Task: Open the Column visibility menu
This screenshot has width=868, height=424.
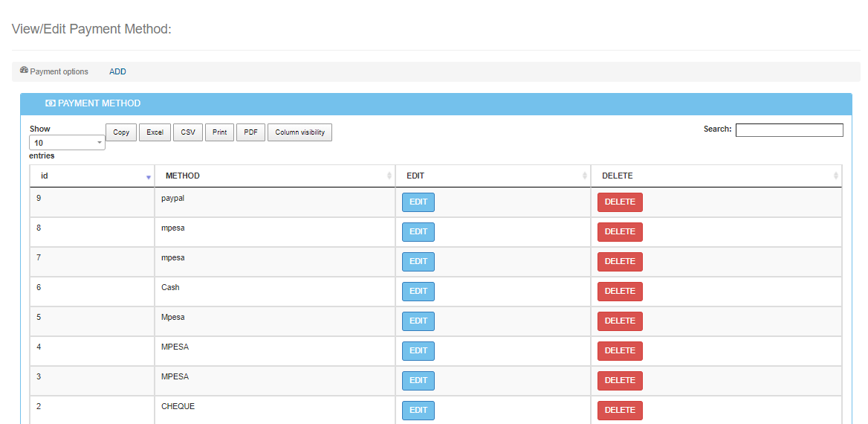Action: pos(299,132)
